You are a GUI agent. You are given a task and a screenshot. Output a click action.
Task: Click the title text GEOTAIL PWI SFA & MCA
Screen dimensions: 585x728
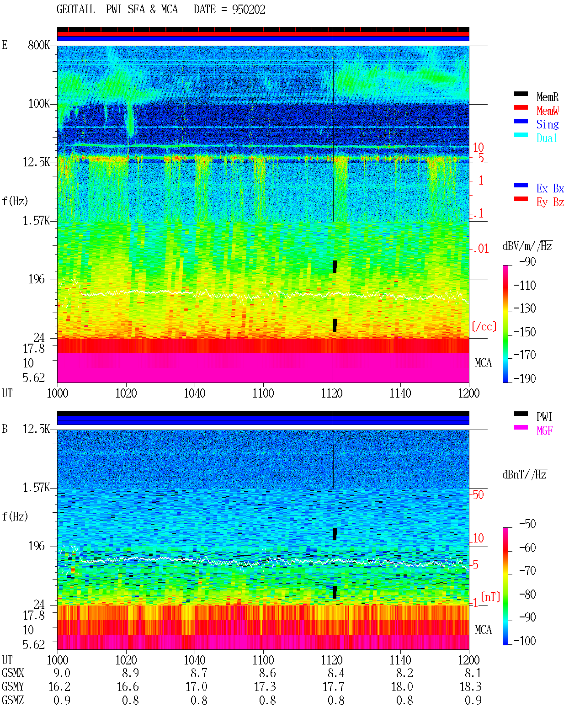[117, 10]
